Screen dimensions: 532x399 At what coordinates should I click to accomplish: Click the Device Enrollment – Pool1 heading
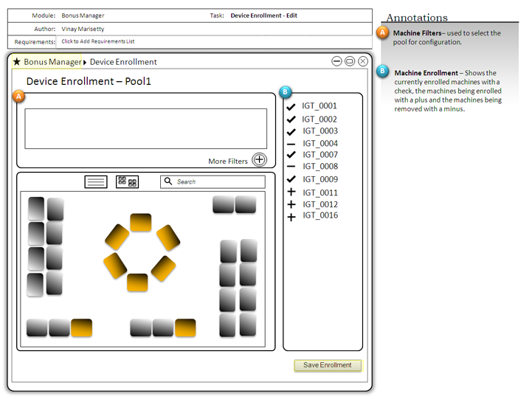[x=89, y=81]
